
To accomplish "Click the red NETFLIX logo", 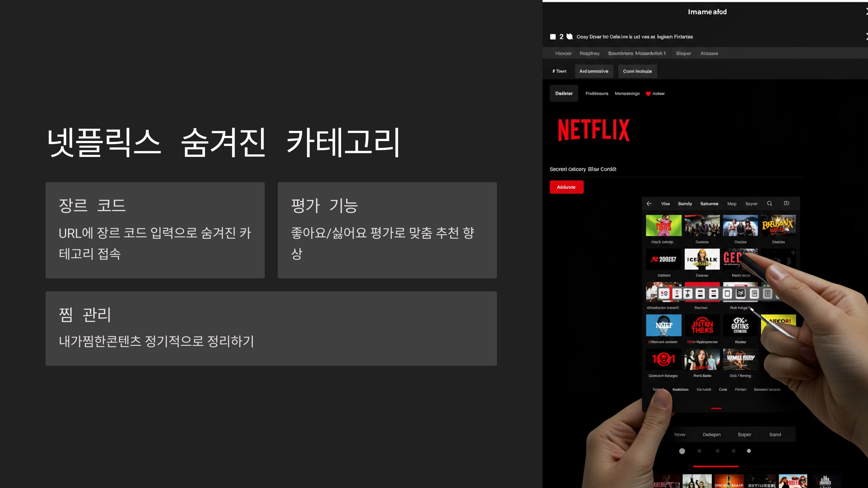I will pos(593,130).
